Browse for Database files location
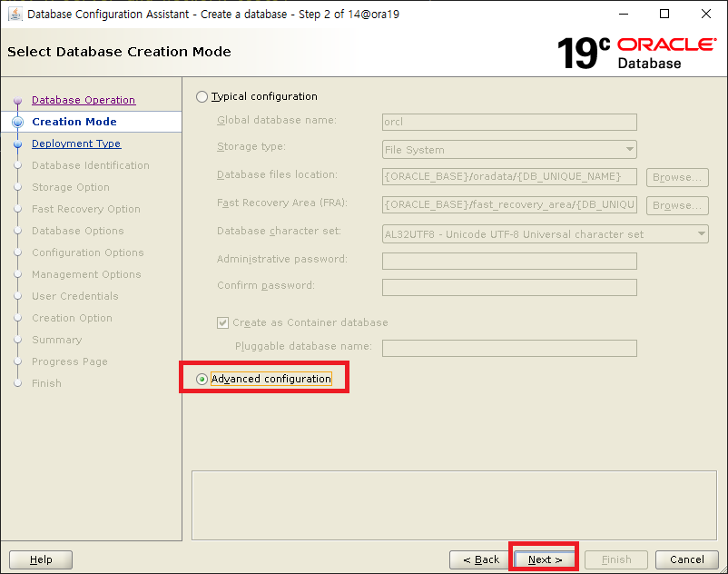Screen dimensions: 728x574 tap(677, 177)
